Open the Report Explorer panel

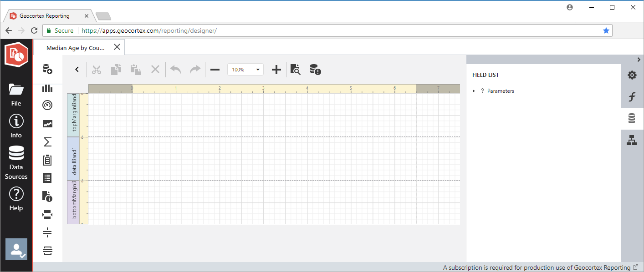tap(632, 140)
